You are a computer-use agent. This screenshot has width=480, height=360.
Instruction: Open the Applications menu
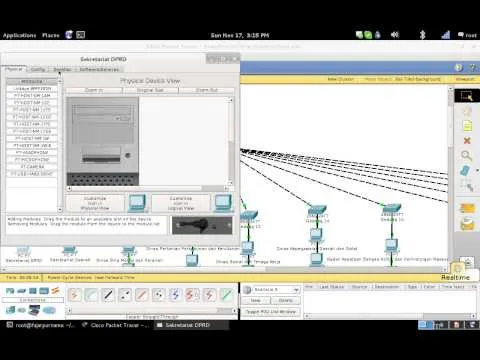coord(19,35)
